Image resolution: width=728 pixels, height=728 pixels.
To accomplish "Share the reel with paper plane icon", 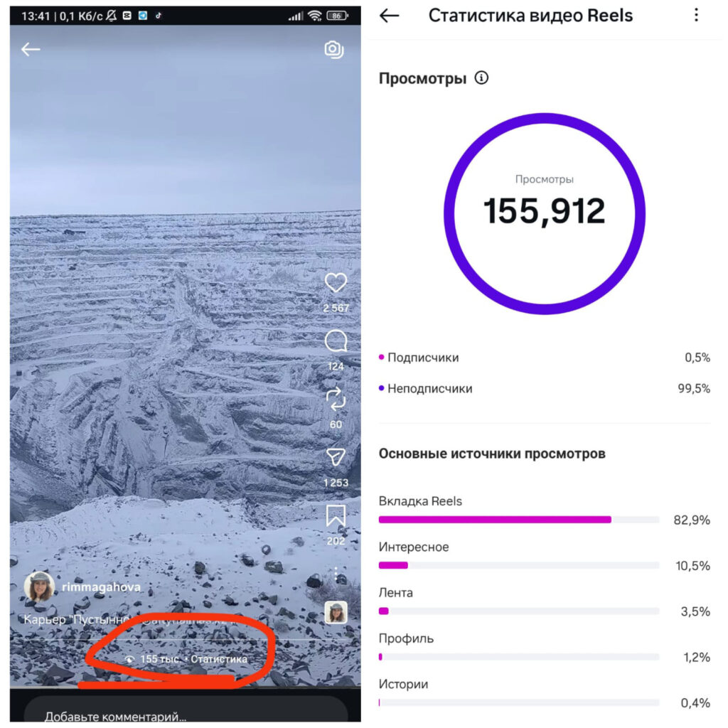I will click(x=336, y=457).
